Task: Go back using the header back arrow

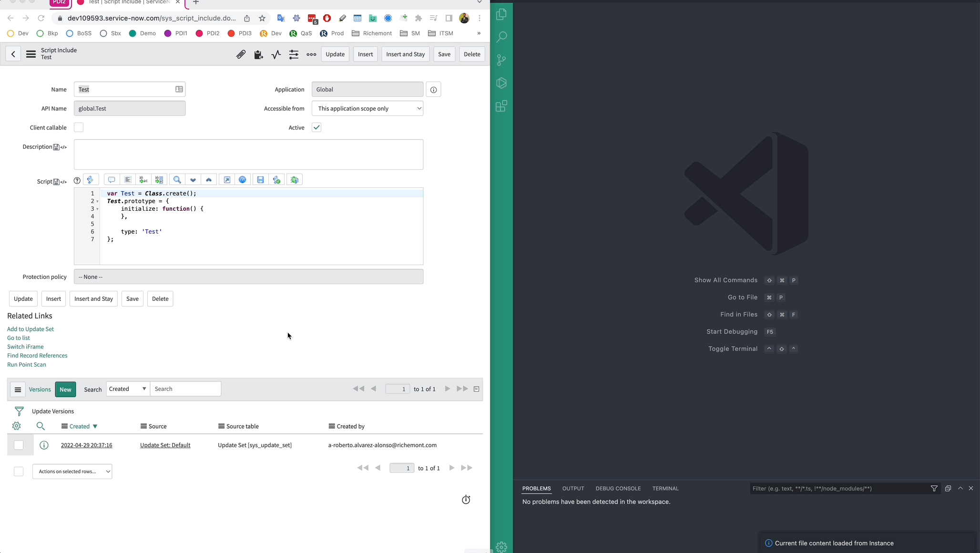Action: 13,54
